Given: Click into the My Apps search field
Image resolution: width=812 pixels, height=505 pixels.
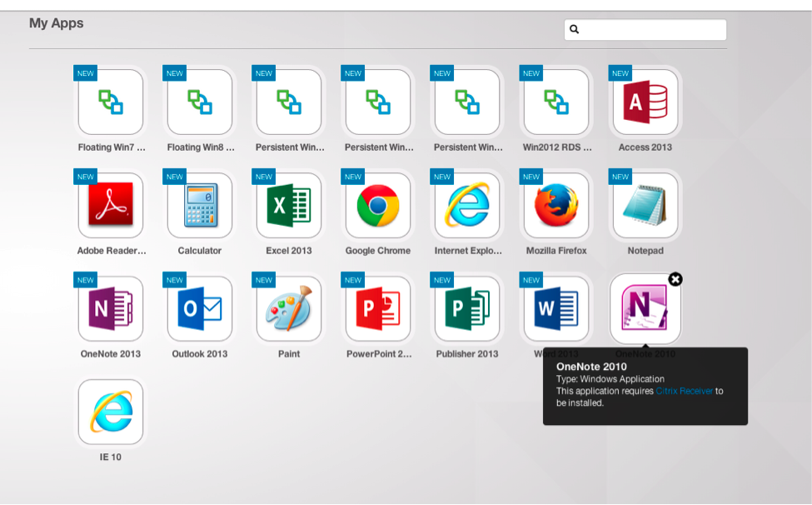Looking at the screenshot, I should (x=645, y=29).
